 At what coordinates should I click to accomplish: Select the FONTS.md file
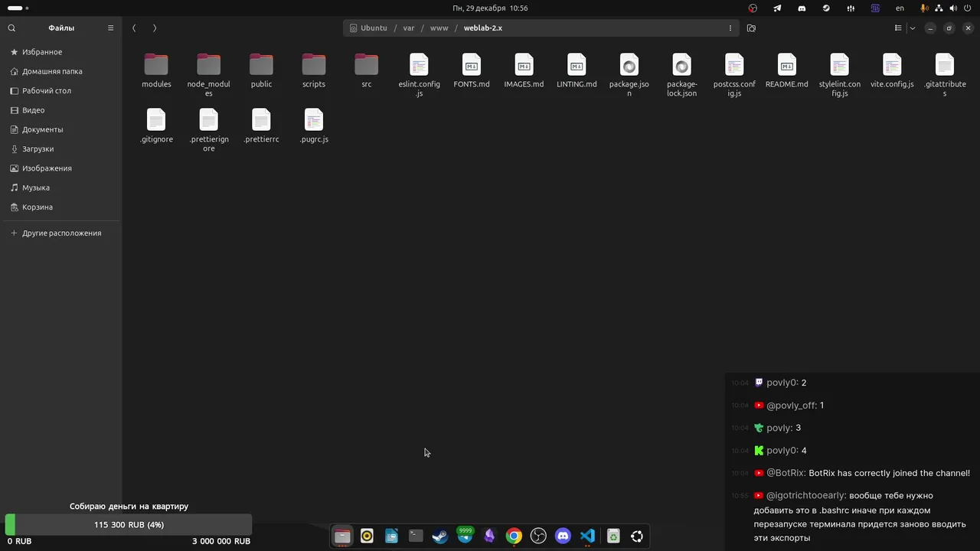coord(472,71)
